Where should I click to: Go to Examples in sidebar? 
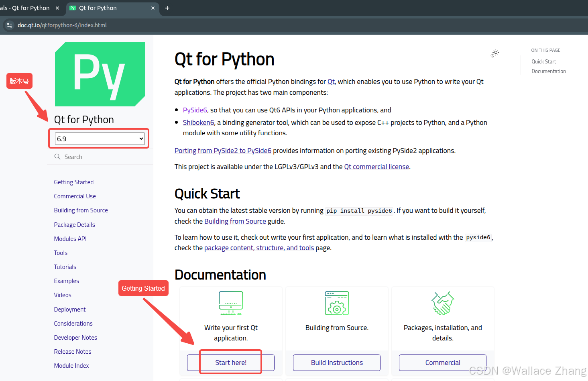67,281
